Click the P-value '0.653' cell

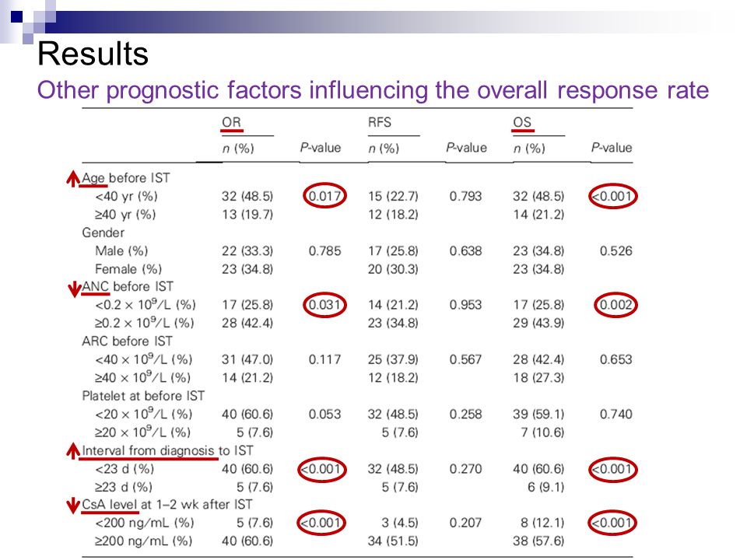point(615,359)
